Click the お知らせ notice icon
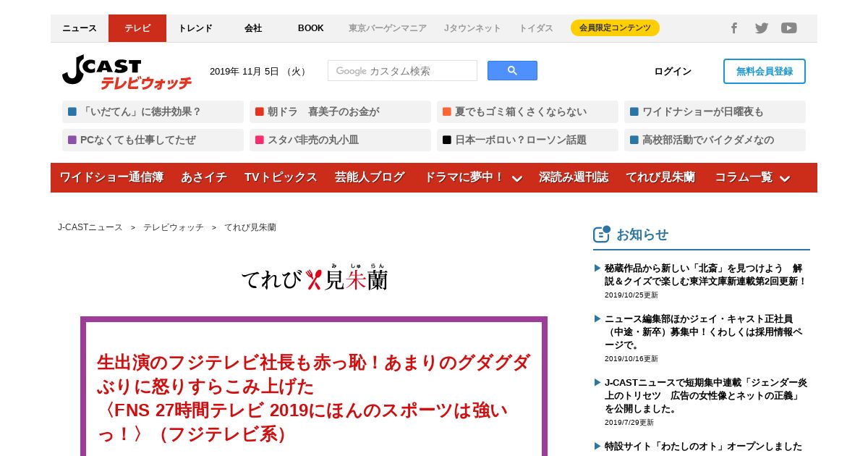868x456 pixels. pos(601,234)
